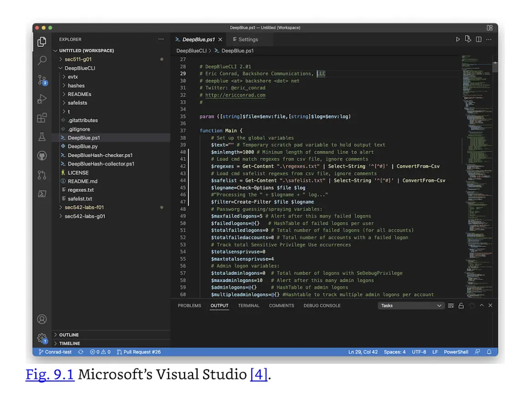Switch to the TERMINAL panel tab
The width and height of the screenshot is (532, 403).
(x=248, y=306)
